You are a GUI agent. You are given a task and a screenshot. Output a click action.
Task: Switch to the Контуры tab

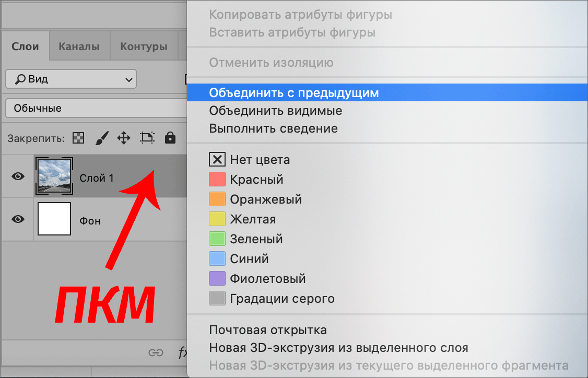[144, 46]
